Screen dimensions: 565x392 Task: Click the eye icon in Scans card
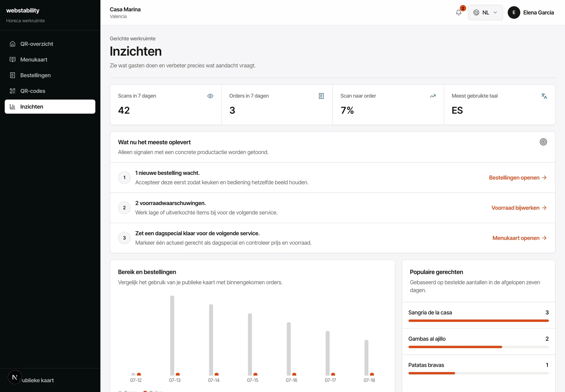pos(210,96)
